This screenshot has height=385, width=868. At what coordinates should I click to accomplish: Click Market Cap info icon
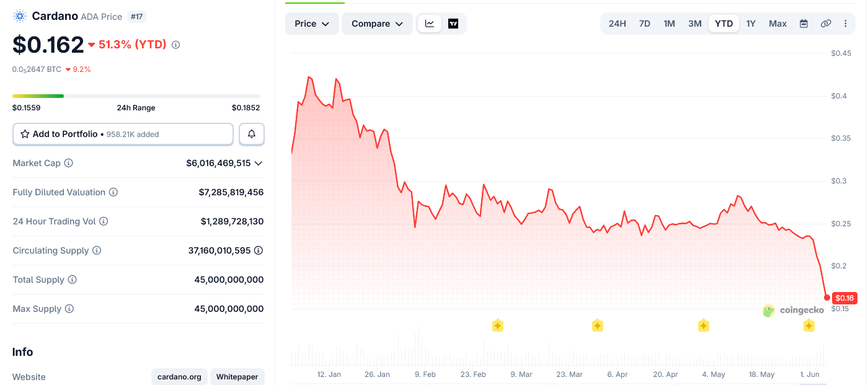coord(69,163)
